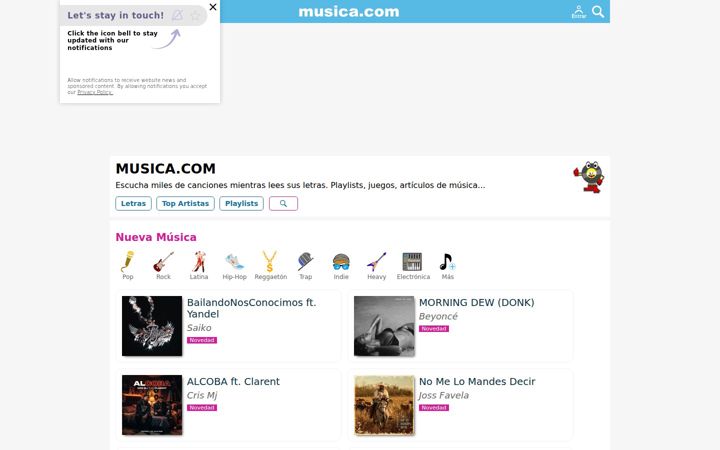Open artist Cris Mj
This screenshot has width=720, height=450.
click(x=202, y=395)
